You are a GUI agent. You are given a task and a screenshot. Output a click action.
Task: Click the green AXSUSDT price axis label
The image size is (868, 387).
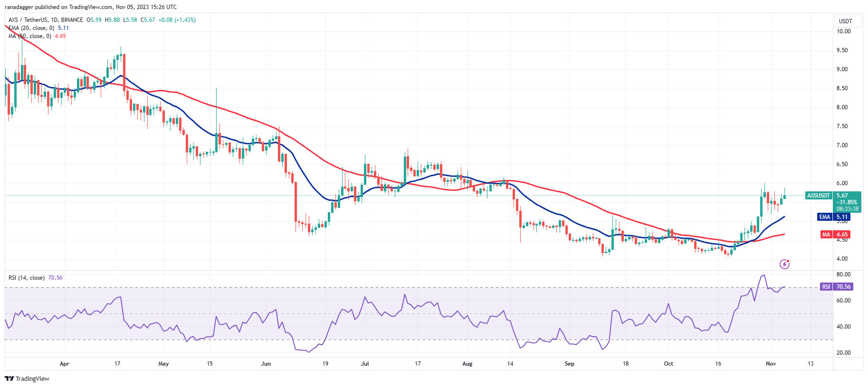819,196
